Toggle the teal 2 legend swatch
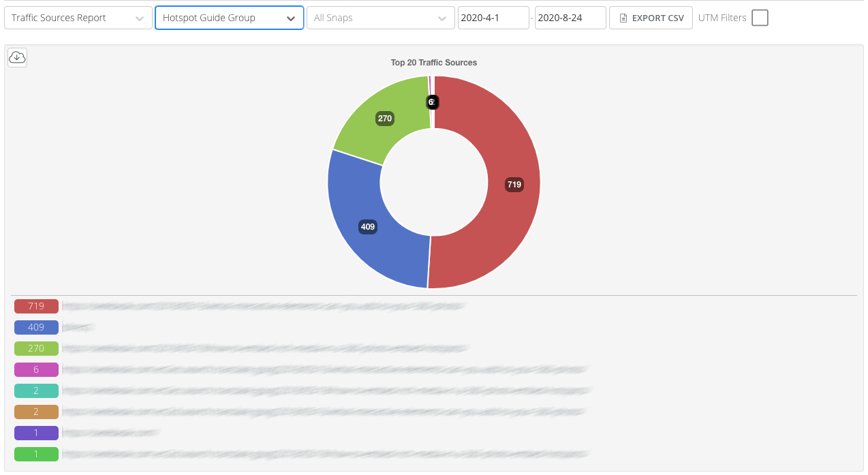Screen dimensions: 868x475 coord(36,390)
